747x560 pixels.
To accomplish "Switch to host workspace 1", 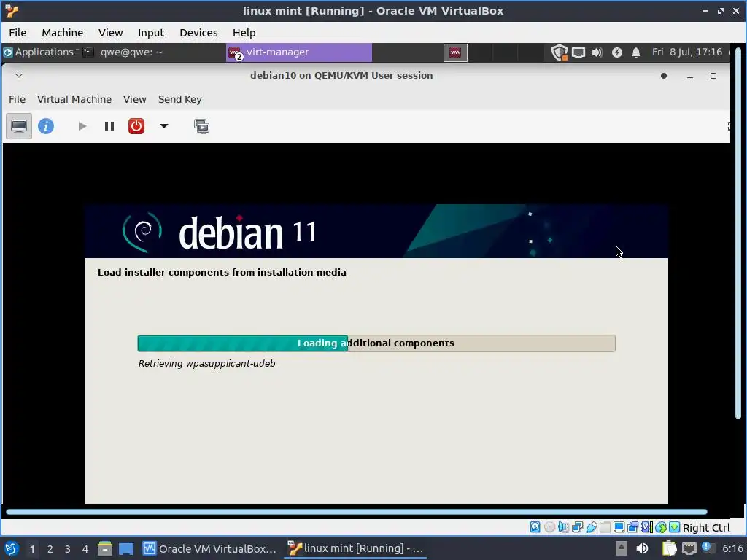I will click(32, 549).
